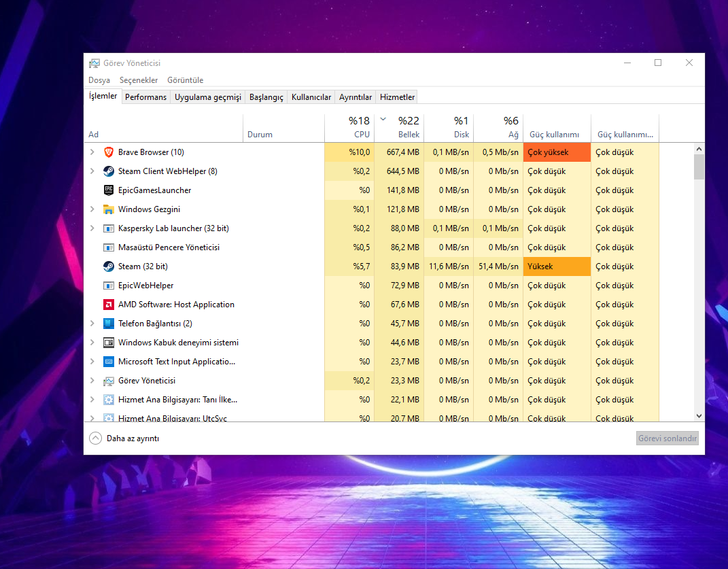The height and width of the screenshot is (569, 728).
Task: Select the EpicGamesLauncher icon
Action: point(109,190)
